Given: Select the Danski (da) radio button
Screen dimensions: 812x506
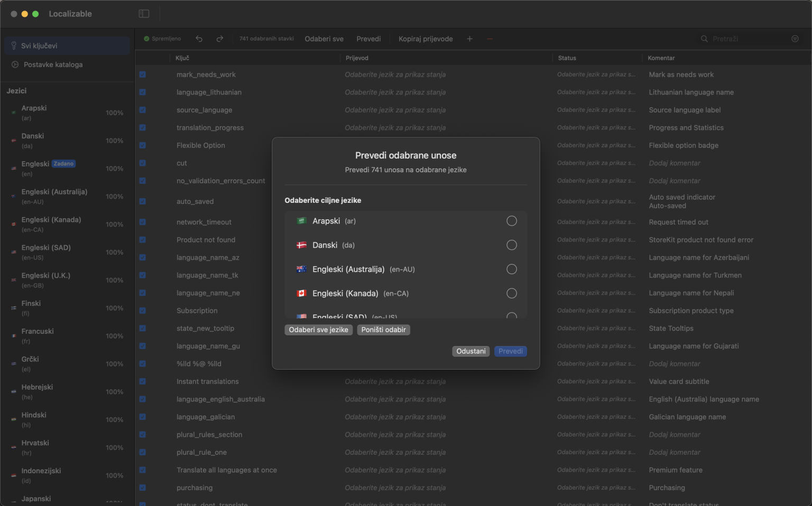Looking at the screenshot, I should (512, 245).
